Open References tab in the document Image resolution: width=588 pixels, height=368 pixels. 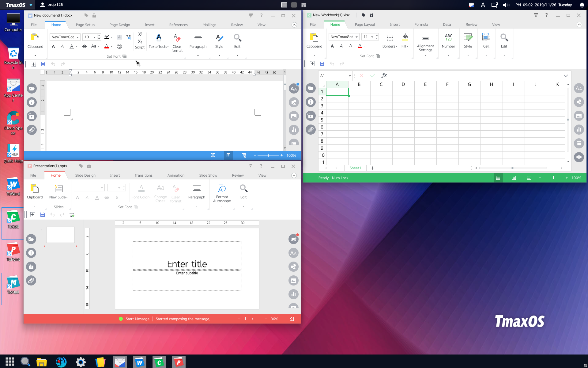(x=178, y=25)
